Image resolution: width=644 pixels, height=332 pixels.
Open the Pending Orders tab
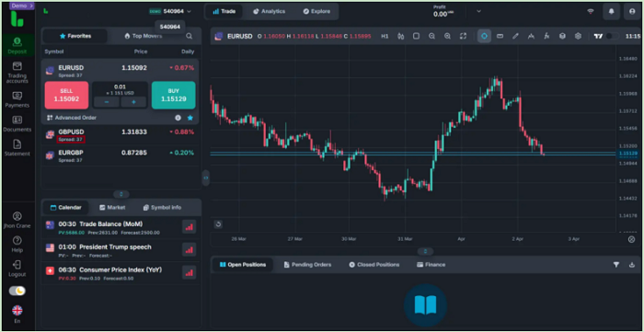point(307,265)
